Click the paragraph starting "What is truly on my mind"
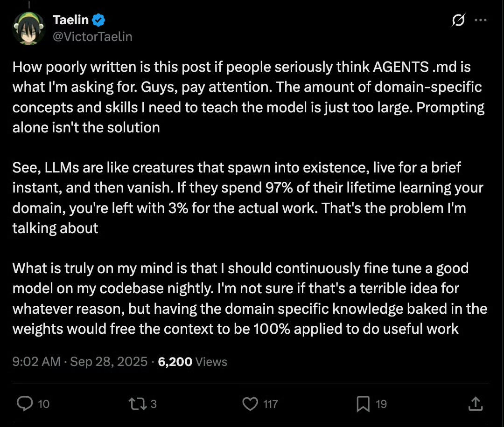 (x=247, y=298)
